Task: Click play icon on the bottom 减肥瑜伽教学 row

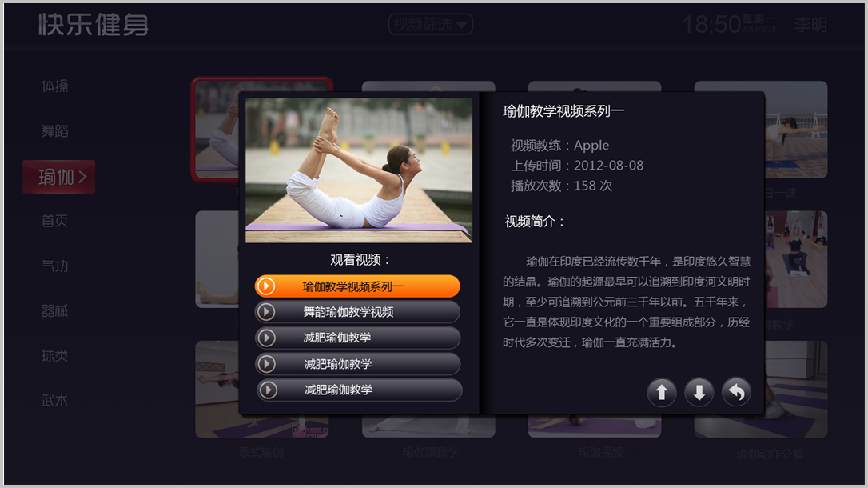Action: 268,390
